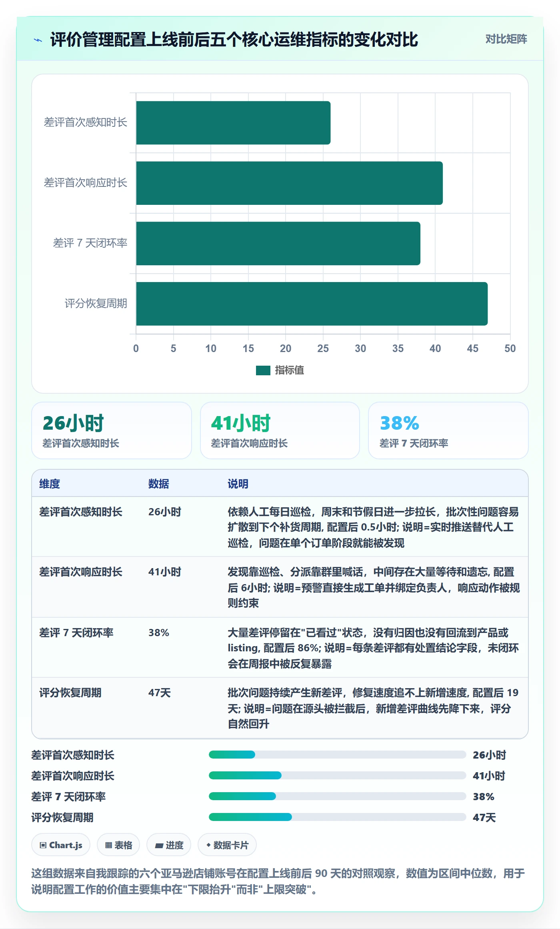Click the diamond icon in the 数据卡片 tag
Image resolution: width=560 pixels, height=929 pixels.
click(x=208, y=845)
